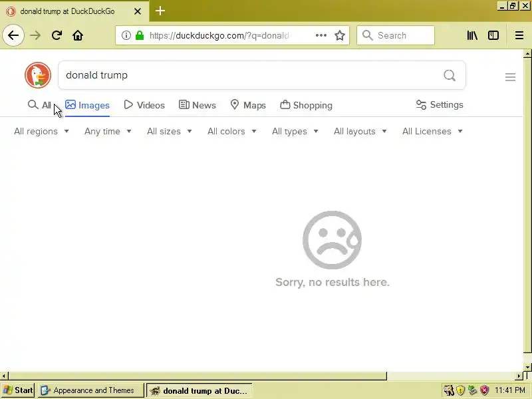Click the horizontal scrollbar thumb
The width and height of the screenshot is (532, 399).
point(198,376)
